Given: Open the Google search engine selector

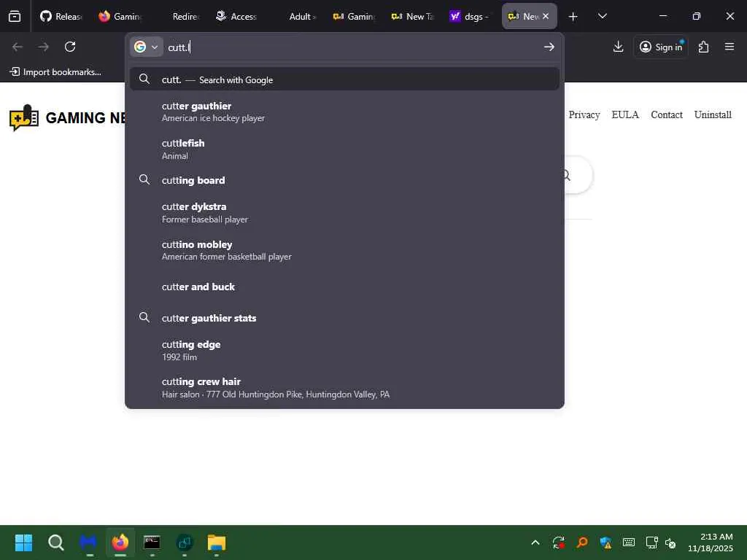Looking at the screenshot, I should 146,47.
